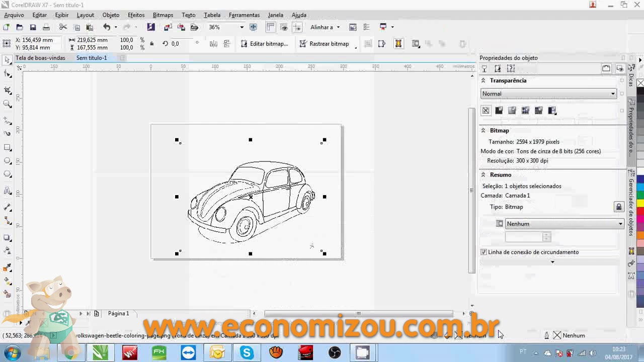Open Skype from the taskbar
This screenshot has width=644, height=362.
(247, 353)
